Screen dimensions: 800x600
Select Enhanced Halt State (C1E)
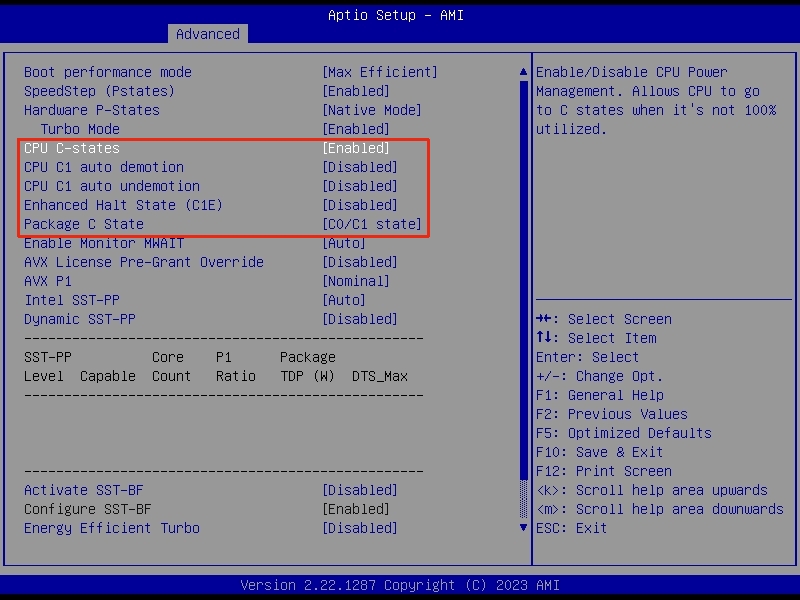(123, 205)
